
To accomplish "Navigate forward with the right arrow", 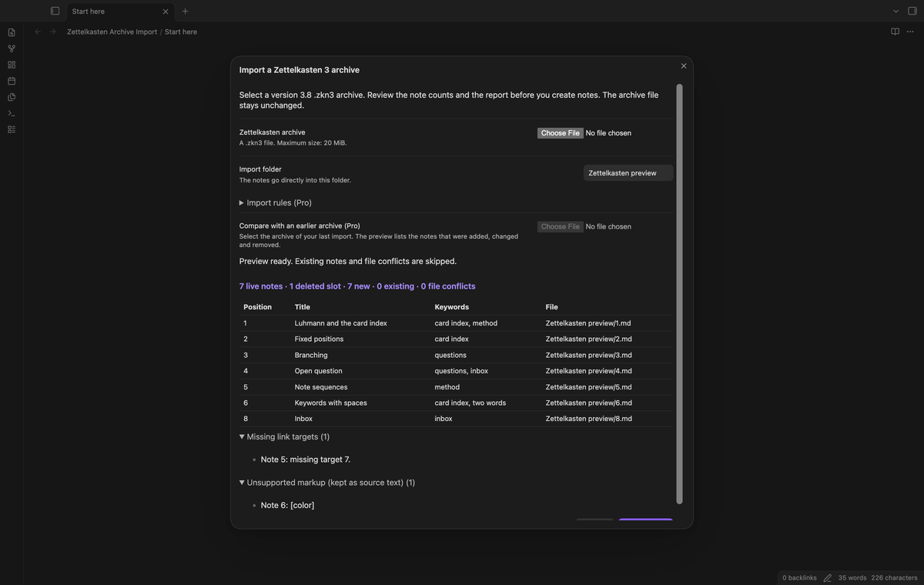I will (52, 32).
